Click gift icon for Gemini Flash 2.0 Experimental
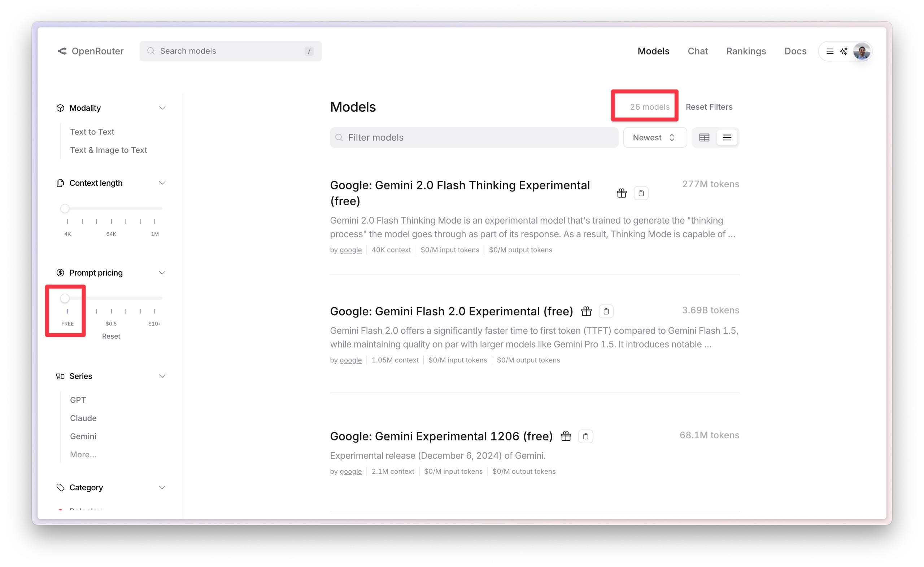Screen dimensions: 924x567 coord(587,311)
